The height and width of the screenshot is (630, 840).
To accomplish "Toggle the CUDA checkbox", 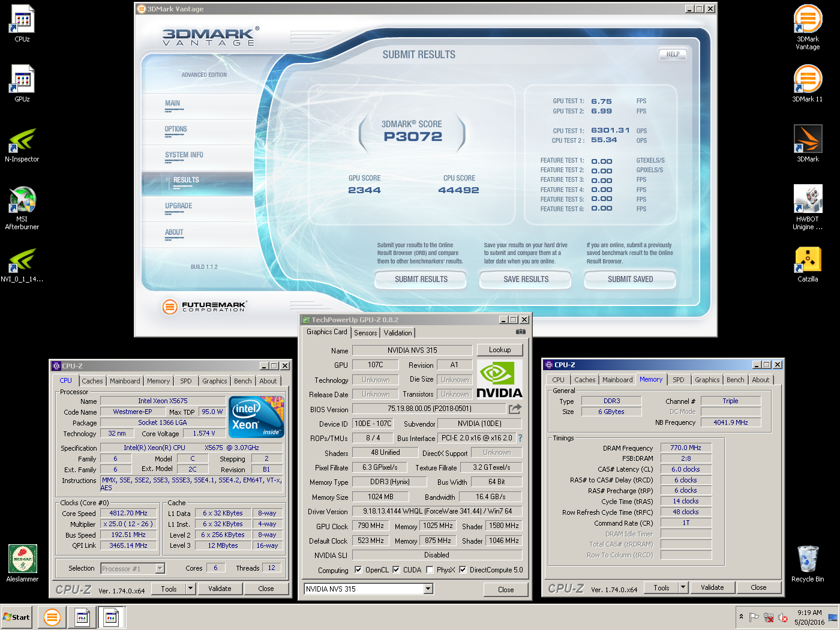I will 396,570.
